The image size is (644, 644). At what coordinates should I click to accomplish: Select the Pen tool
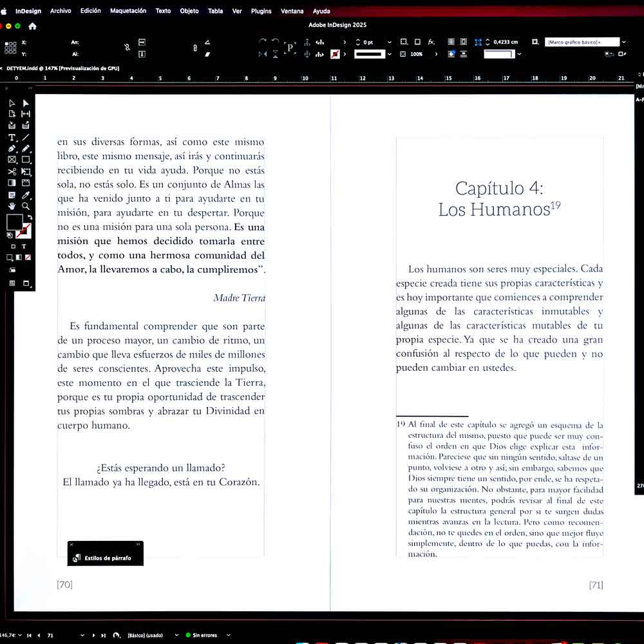point(12,149)
